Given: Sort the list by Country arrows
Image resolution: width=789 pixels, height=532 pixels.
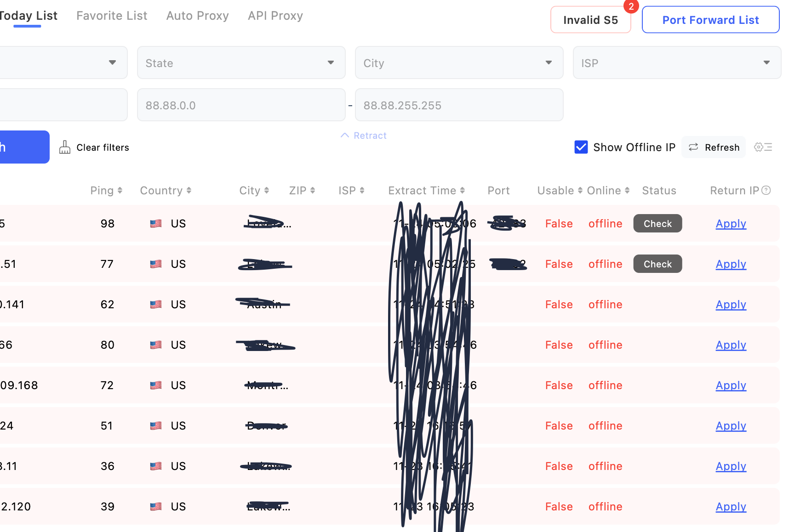Looking at the screenshot, I should [x=189, y=191].
